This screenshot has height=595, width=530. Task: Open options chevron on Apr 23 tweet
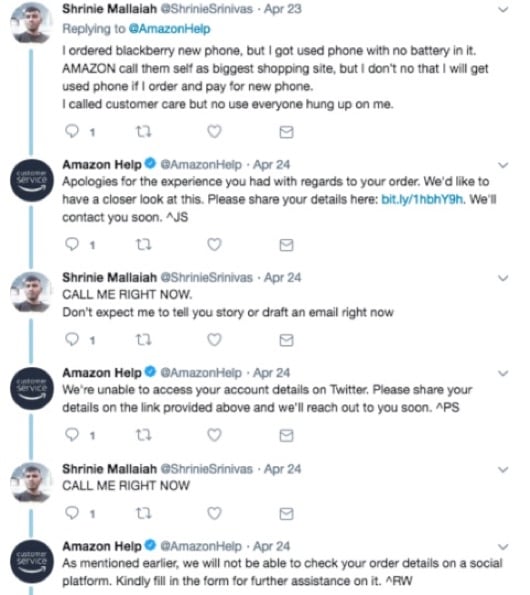[503, 9]
